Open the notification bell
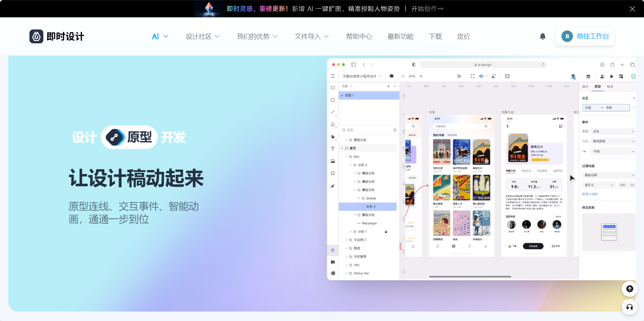The image size is (644, 321). coord(543,36)
